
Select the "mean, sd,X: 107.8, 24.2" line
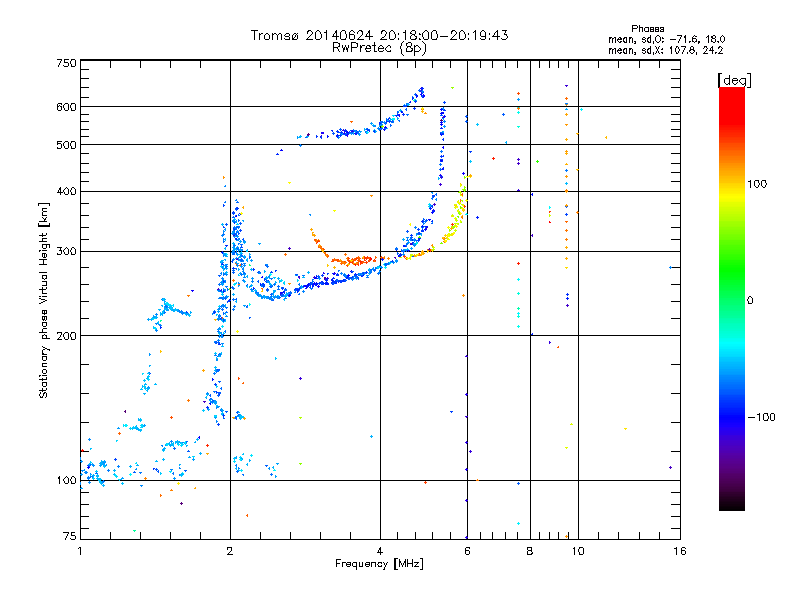pos(665,50)
